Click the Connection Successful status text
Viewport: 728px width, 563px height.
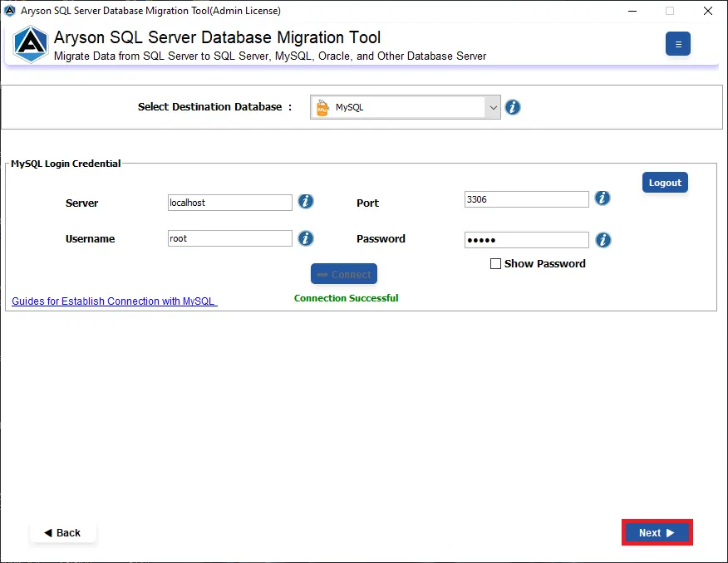coord(346,298)
